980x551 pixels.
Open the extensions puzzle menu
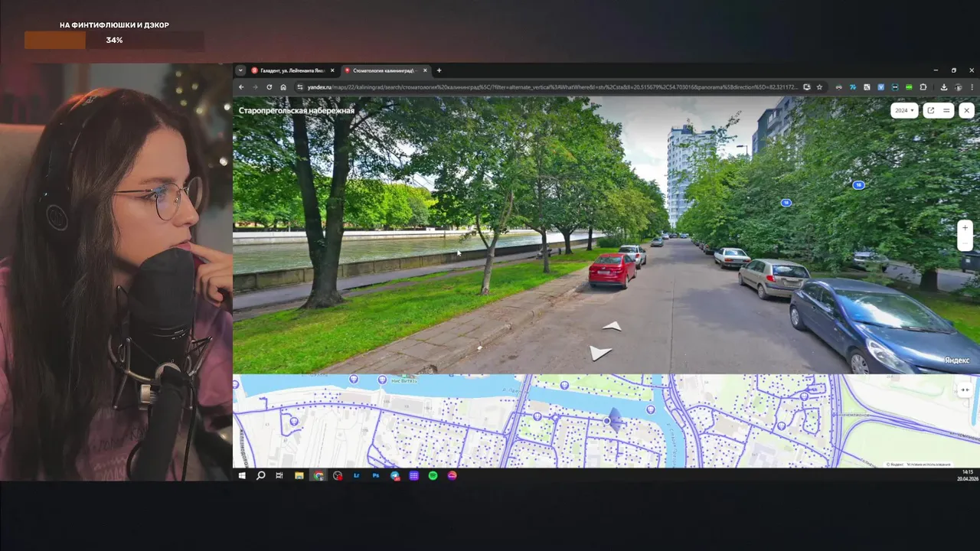pyautogui.click(x=923, y=87)
